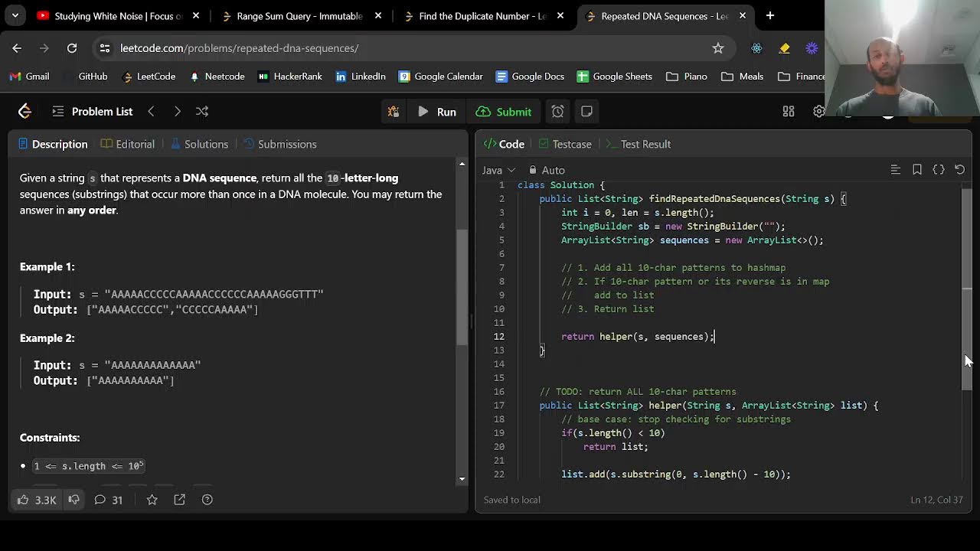Screen dimensions: 980x551
Task: Click the LeetCode logo icon
Action: click(x=24, y=112)
